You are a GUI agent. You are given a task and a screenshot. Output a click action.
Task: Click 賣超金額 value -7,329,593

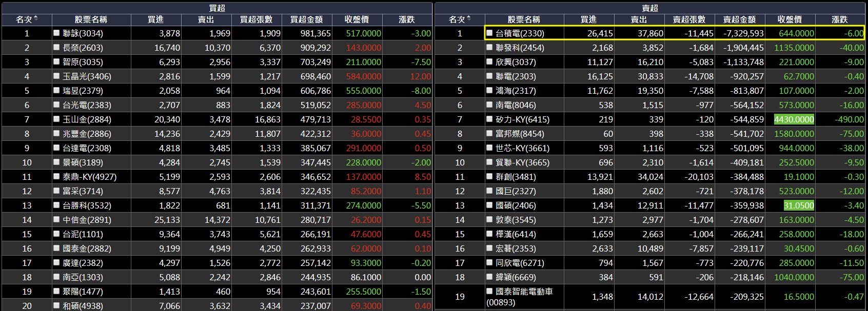743,33
